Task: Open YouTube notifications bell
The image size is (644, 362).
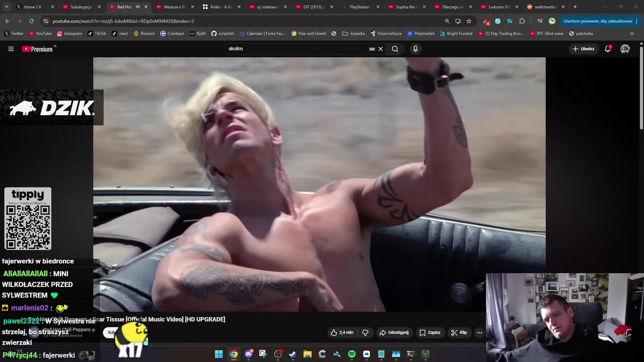Action: click(x=608, y=49)
